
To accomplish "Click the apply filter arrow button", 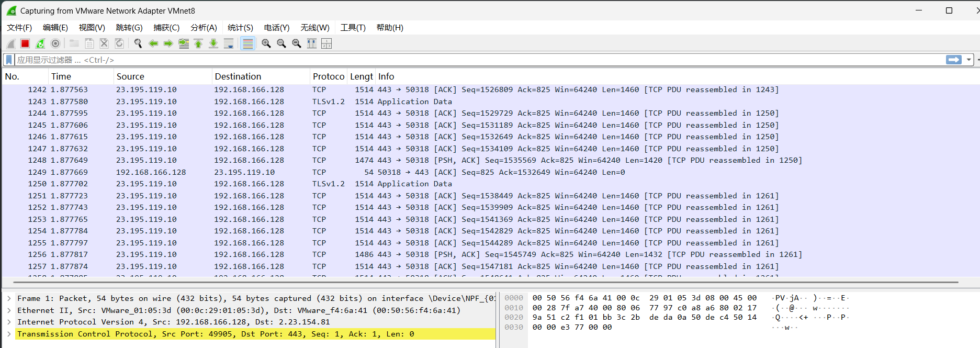I will [x=954, y=60].
